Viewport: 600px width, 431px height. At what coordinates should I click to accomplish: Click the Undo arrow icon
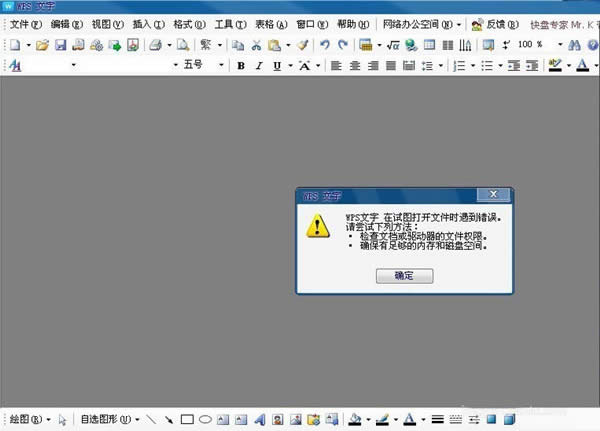325,45
